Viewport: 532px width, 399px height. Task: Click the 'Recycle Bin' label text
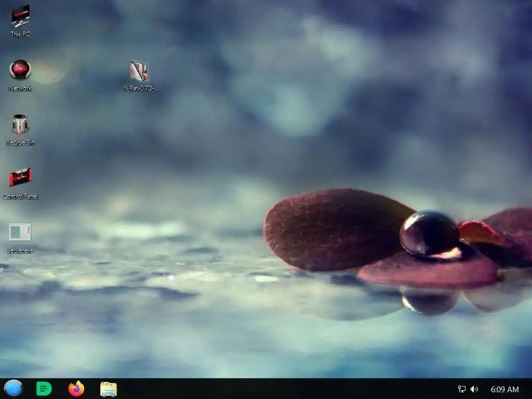20,142
